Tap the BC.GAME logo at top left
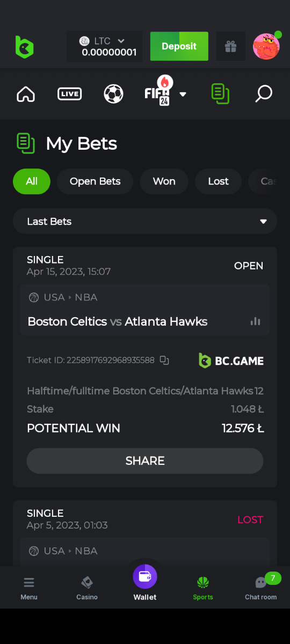 (x=24, y=47)
